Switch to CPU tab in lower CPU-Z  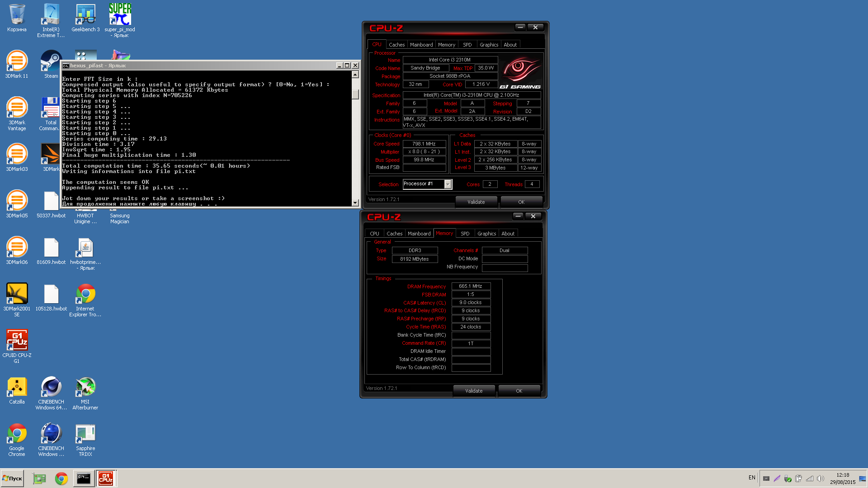point(375,234)
